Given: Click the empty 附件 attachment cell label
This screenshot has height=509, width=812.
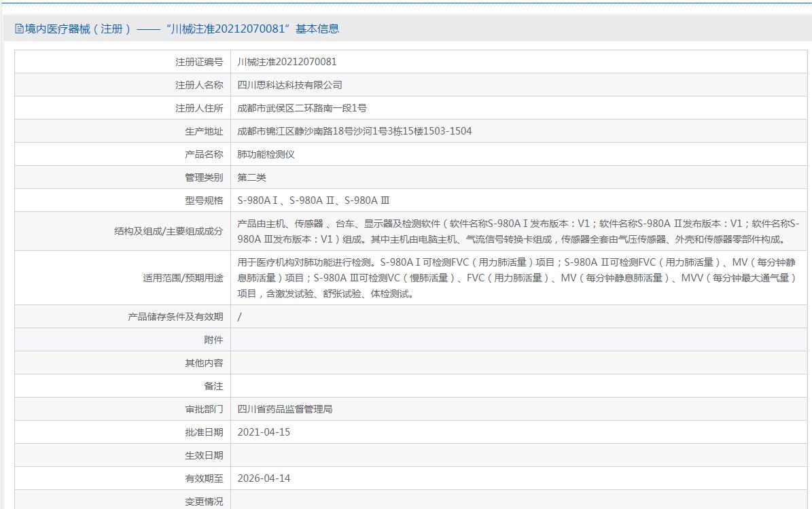Looking at the screenshot, I should coord(213,340).
